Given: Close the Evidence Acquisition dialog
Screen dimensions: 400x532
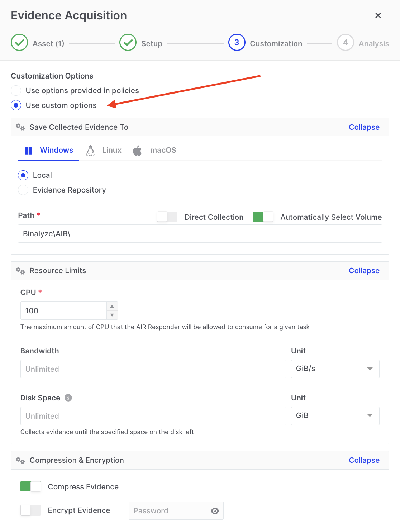Looking at the screenshot, I should [378, 15].
